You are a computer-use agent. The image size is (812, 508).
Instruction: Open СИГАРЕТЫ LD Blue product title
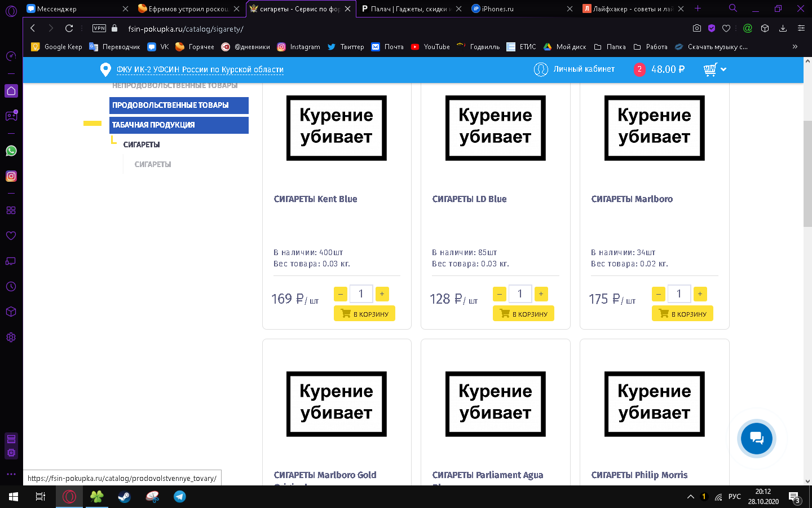click(469, 199)
